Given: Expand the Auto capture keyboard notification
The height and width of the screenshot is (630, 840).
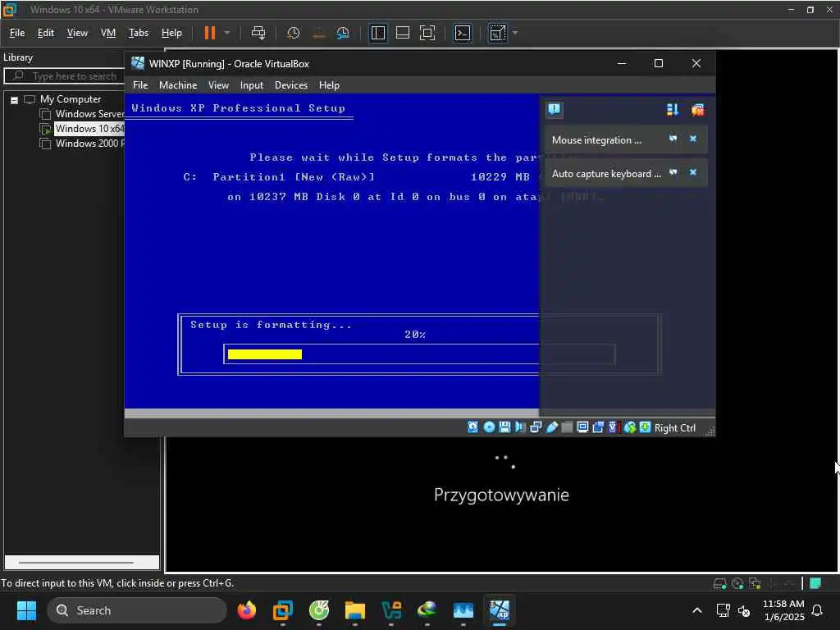Looking at the screenshot, I should tap(606, 174).
